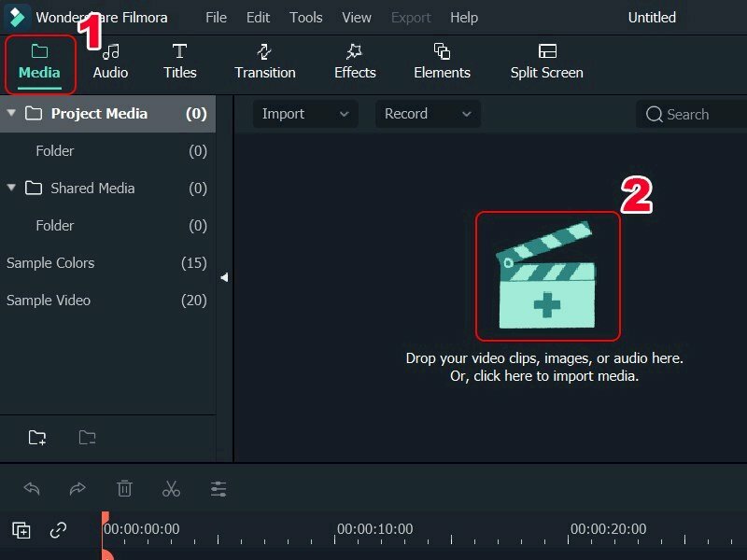Redo the last action
The width and height of the screenshot is (747, 560).
[x=78, y=488]
